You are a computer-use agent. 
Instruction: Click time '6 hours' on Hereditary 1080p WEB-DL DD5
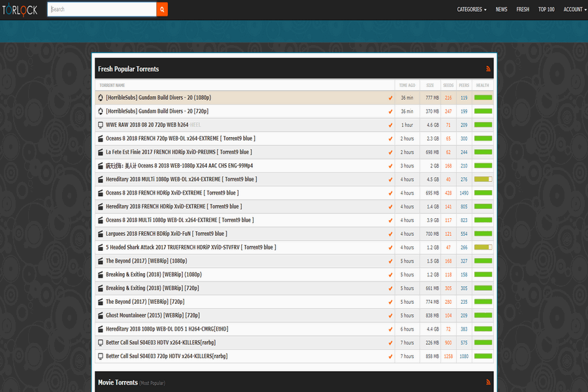coord(407,329)
